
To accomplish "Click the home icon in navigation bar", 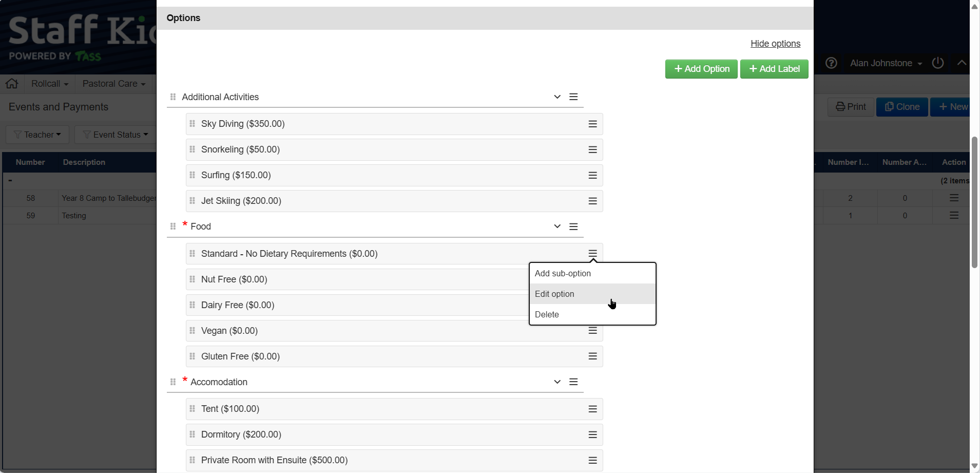I will (x=12, y=84).
